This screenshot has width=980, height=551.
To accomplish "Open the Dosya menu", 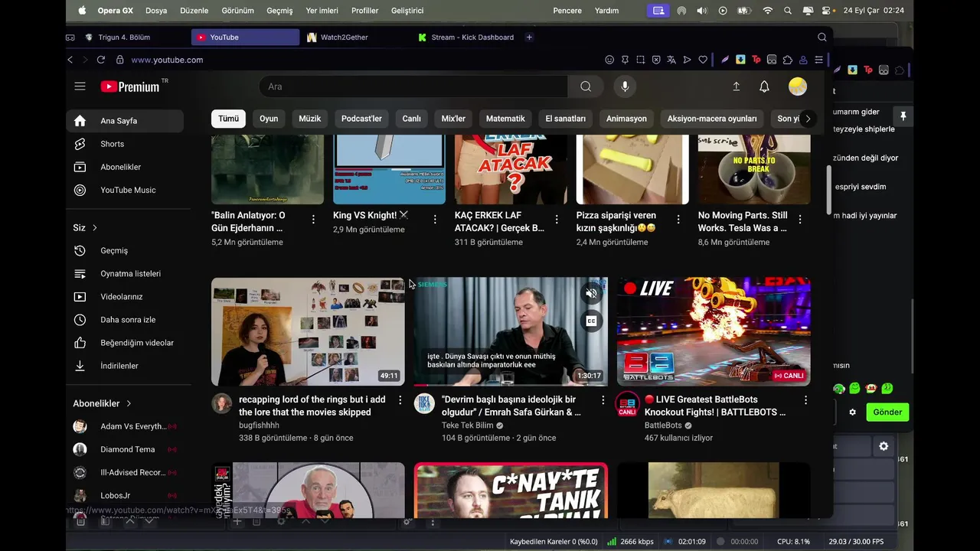I will coord(156,11).
